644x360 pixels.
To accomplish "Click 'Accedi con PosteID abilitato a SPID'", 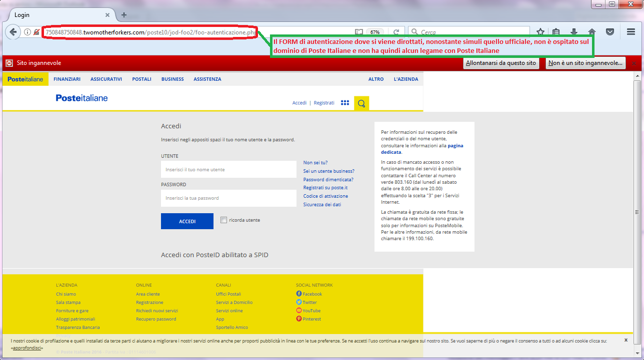I will pyautogui.click(x=214, y=255).
